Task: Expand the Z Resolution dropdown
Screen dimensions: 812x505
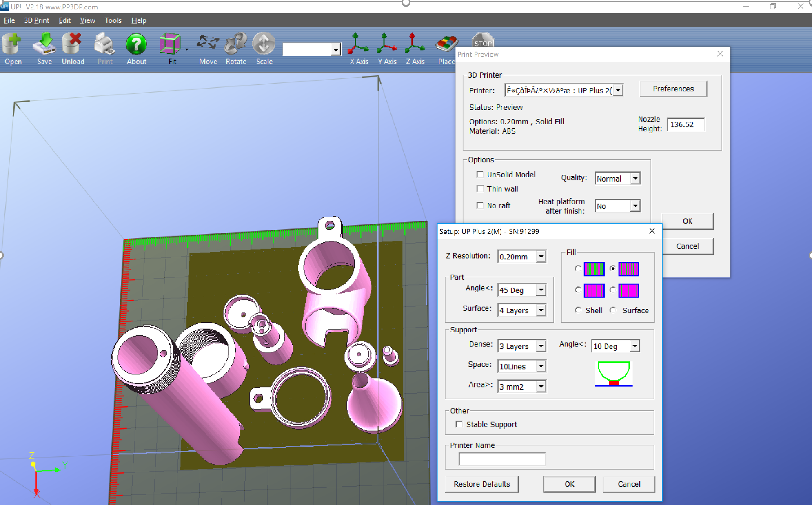Action: 541,257
